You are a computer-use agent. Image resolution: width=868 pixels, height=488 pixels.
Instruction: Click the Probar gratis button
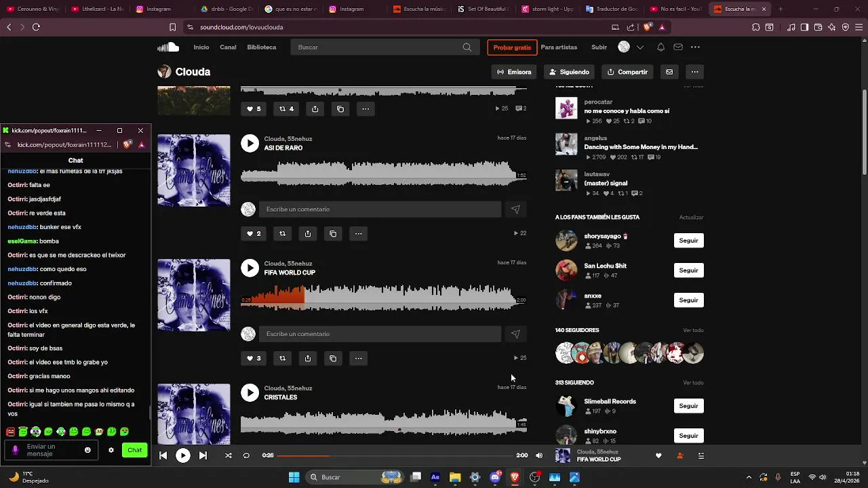(x=512, y=47)
